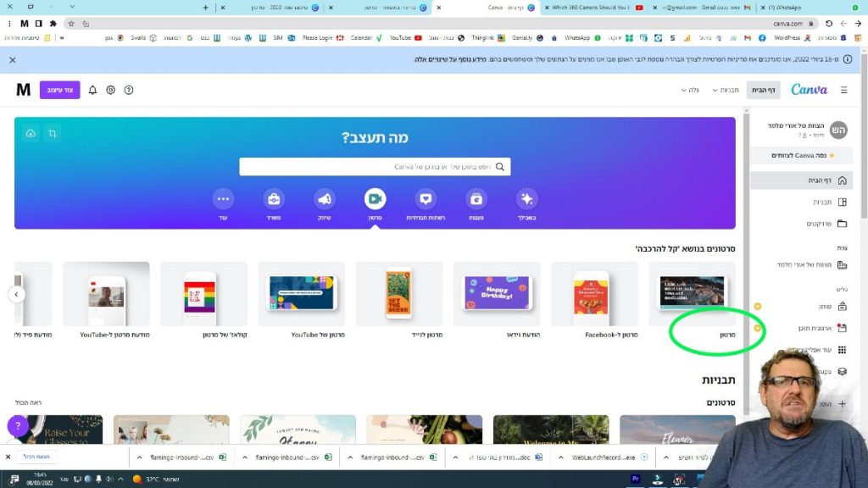Open the browser extensions puzzle icon
Image resolution: width=868 pixels, height=488 pixels.
[53, 23]
